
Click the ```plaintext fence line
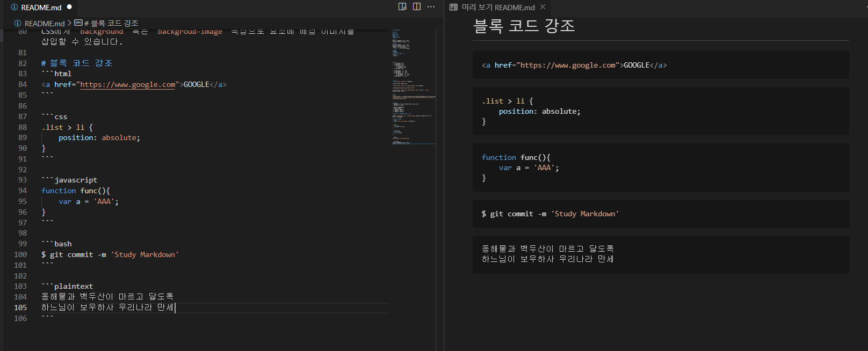click(67, 286)
